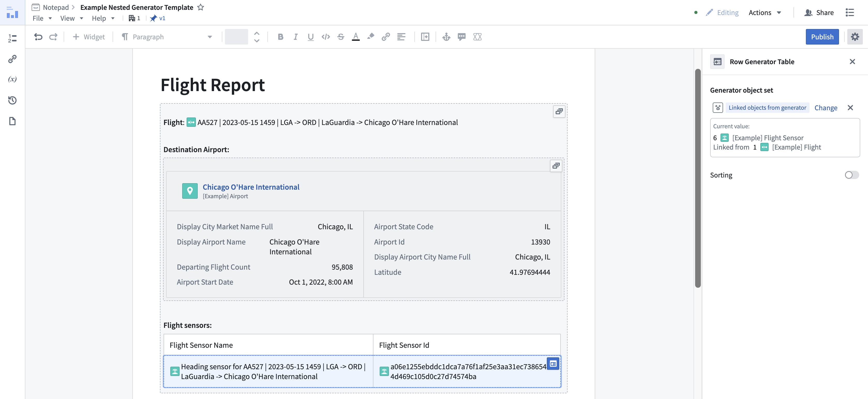Increase font size with the stepper arrow
Image resolution: width=868 pixels, height=399 pixels.
[x=257, y=33]
